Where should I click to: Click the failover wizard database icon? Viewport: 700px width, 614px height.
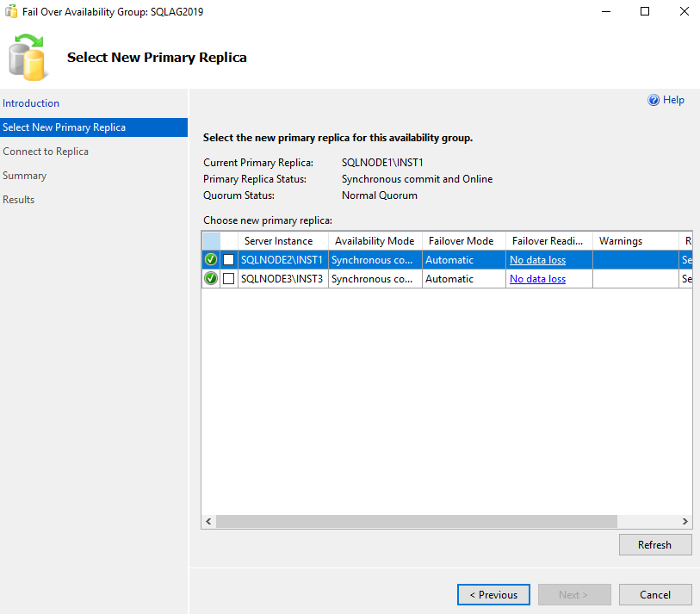(x=28, y=58)
